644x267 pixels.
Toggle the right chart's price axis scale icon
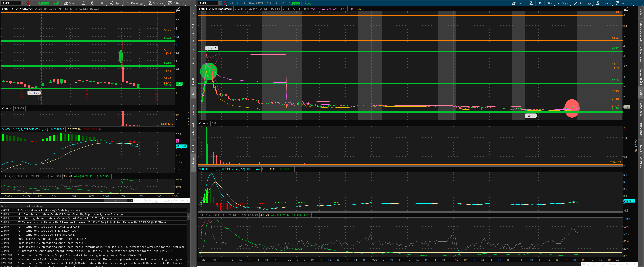point(626,9)
